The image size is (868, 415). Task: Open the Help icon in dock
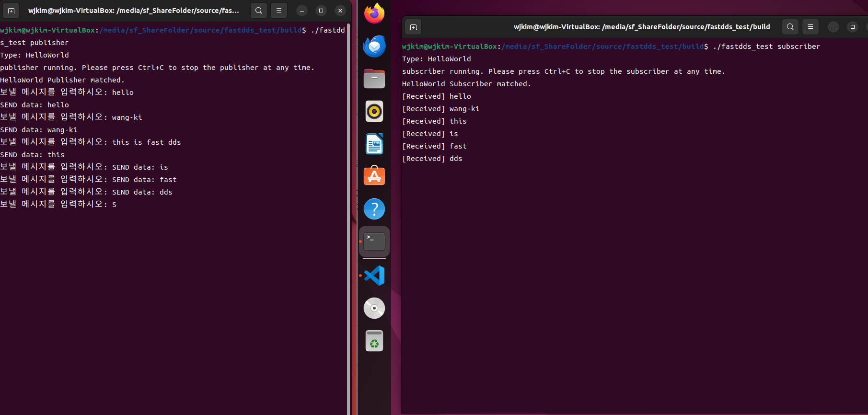tap(374, 209)
